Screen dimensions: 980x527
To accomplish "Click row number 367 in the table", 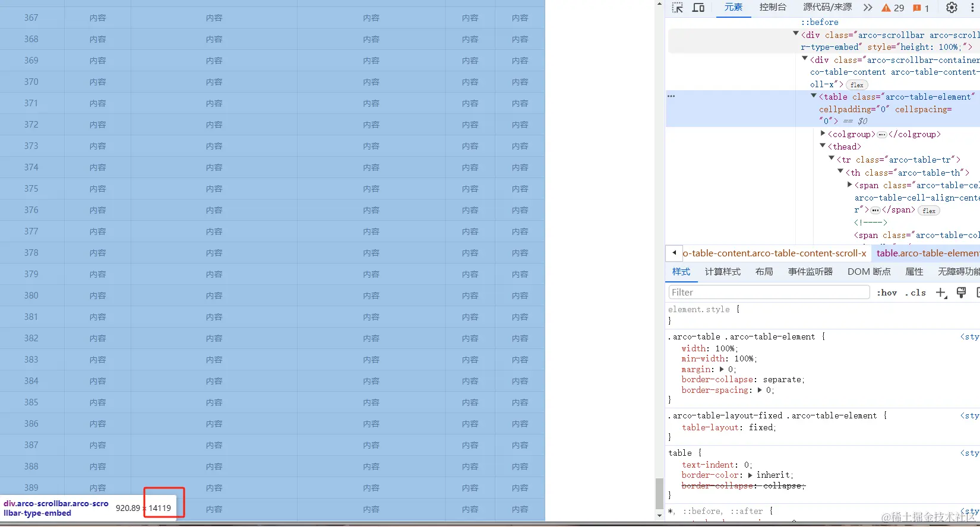I will pyautogui.click(x=31, y=18).
